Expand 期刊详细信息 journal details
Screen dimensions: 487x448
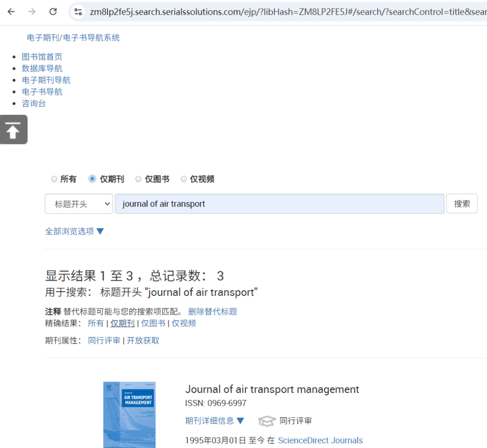(214, 420)
